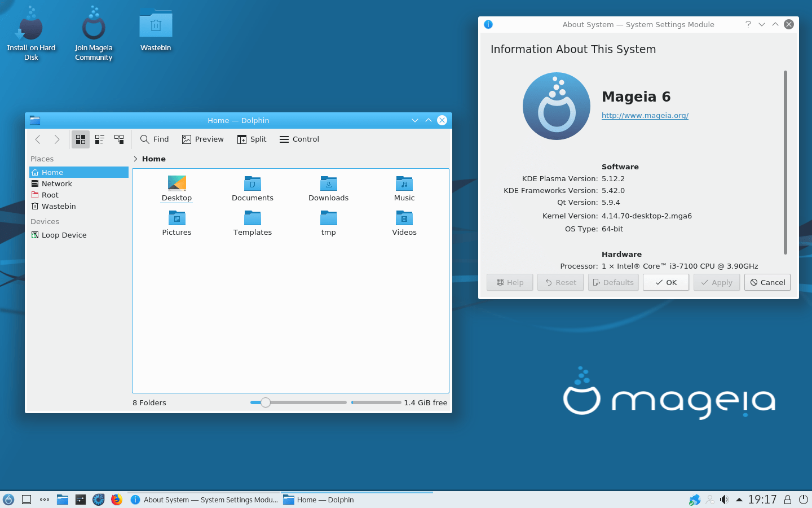Click the 8 Folders status text

[x=149, y=402]
